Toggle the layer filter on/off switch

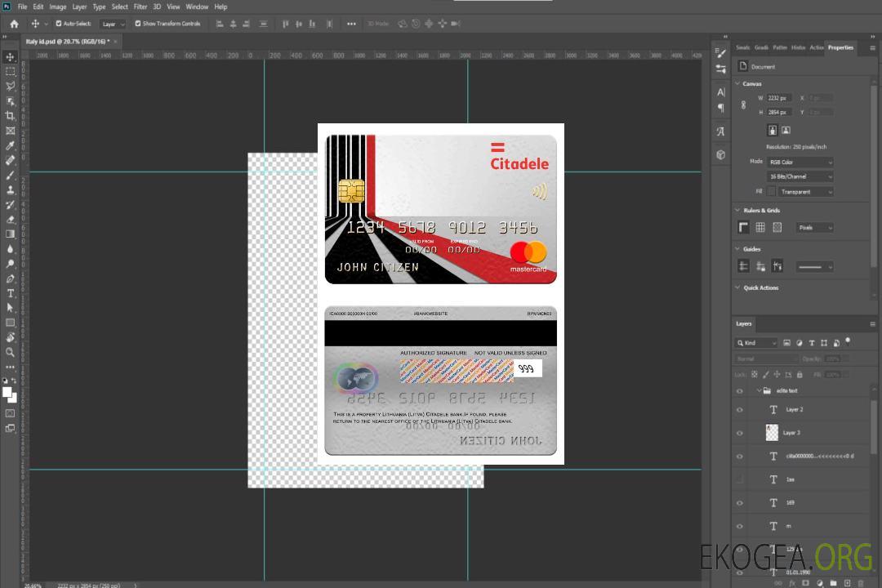848,341
